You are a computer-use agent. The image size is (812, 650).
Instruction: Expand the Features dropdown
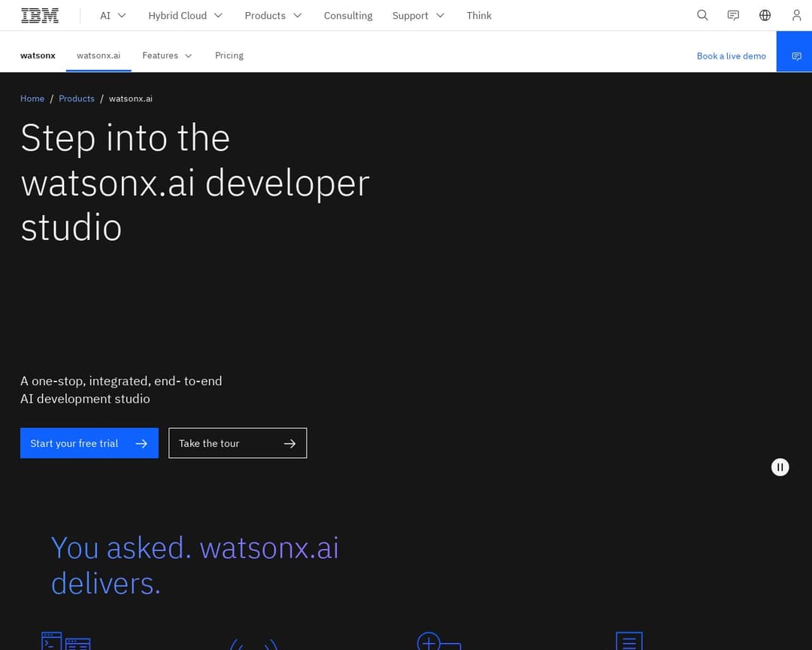pos(167,56)
